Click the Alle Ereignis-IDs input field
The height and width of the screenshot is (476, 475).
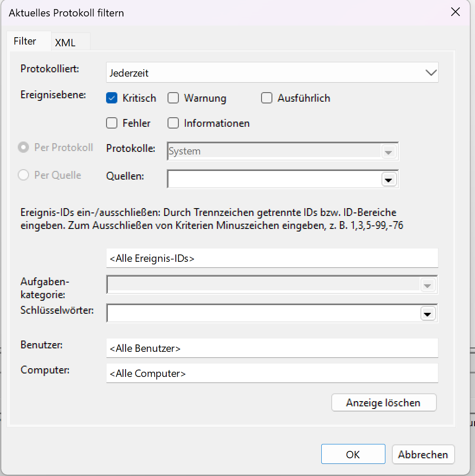coord(272,258)
